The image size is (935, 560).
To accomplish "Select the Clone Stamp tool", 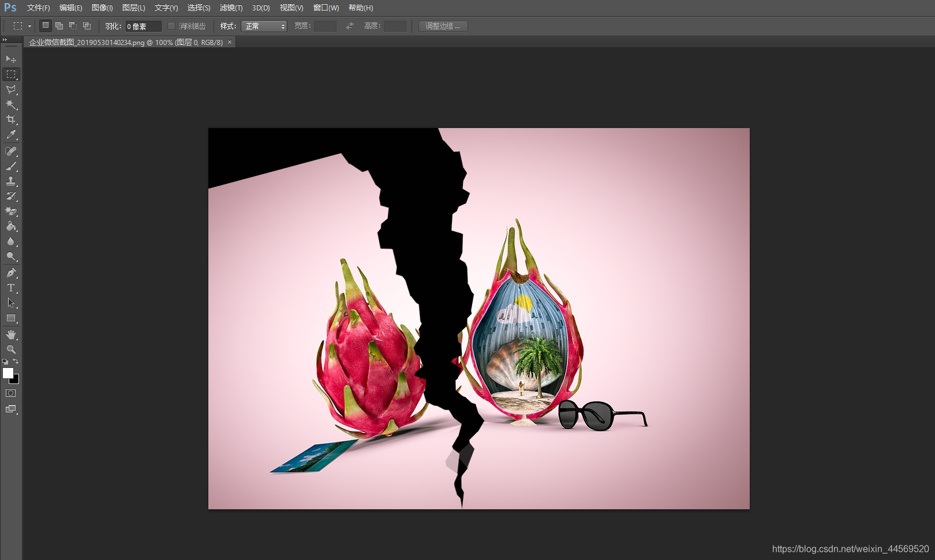I will point(11,181).
